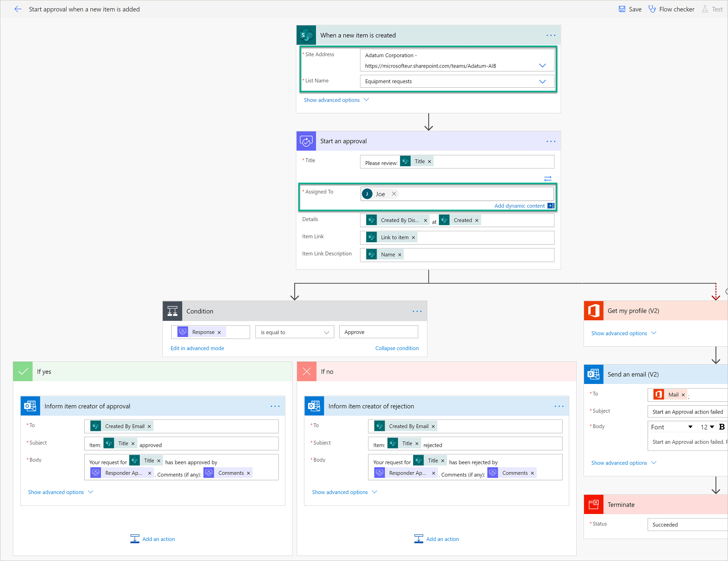Click the Add dynamic content link

coord(520,206)
